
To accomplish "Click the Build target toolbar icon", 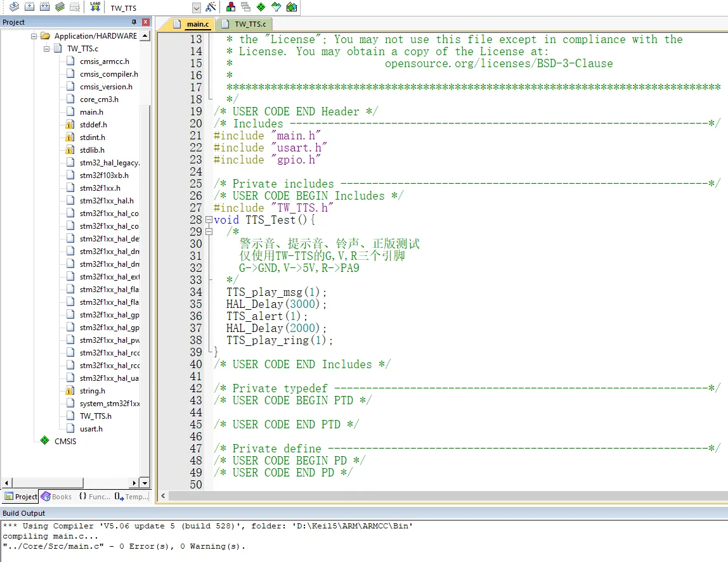I will pos(29,7).
